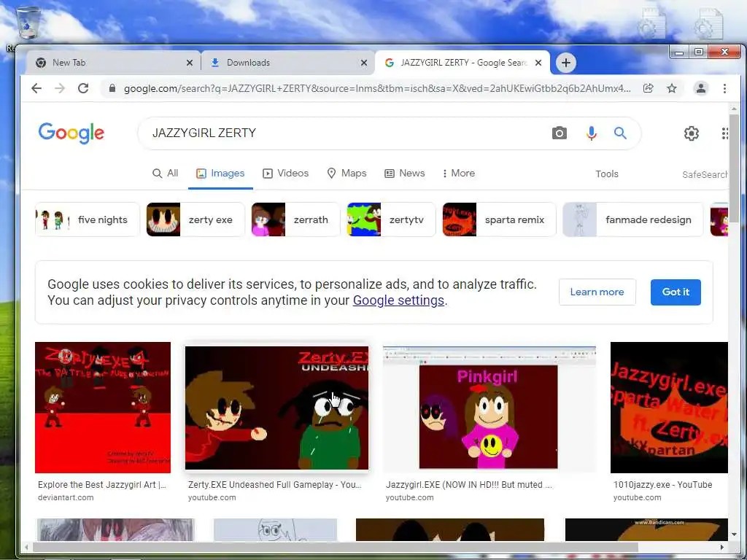Viewport: 747px width, 560px height.
Task: Click 'Zerty.EXE Undeashed Full Gameplay' caption
Action: tap(275, 485)
